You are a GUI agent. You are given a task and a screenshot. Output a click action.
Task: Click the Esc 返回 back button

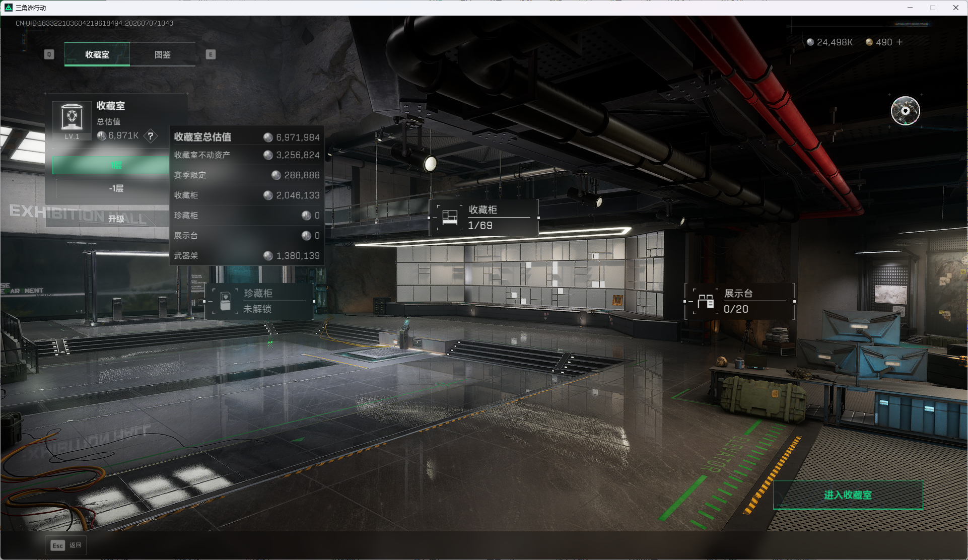click(x=66, y=545)
